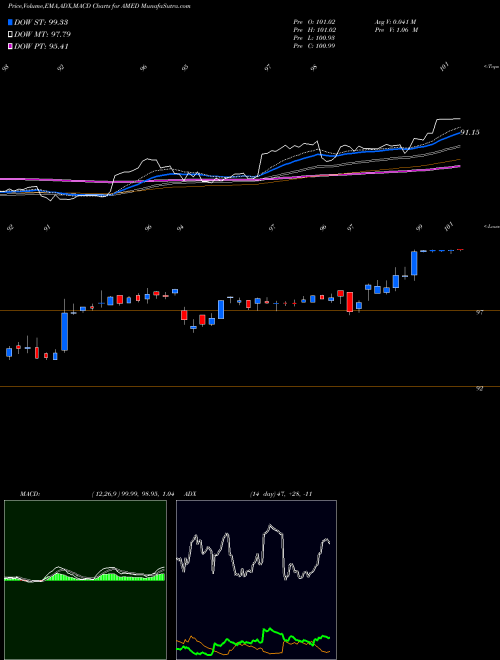Click the blue DOW ST legend swatch
This screenshot has height=660, width=500.
(x=11, y=23)
